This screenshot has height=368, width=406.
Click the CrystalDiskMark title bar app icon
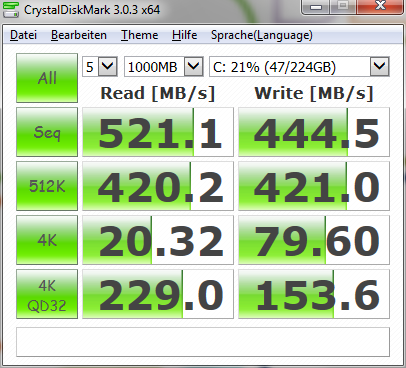(11, 10)
